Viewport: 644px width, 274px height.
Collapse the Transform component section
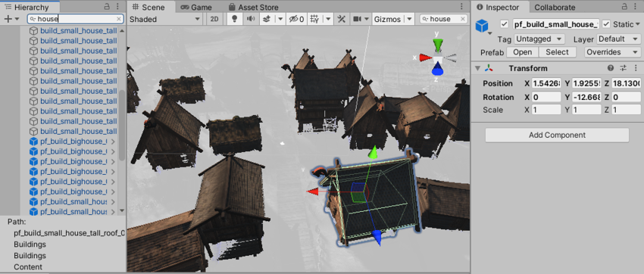(x=477, y=68)
